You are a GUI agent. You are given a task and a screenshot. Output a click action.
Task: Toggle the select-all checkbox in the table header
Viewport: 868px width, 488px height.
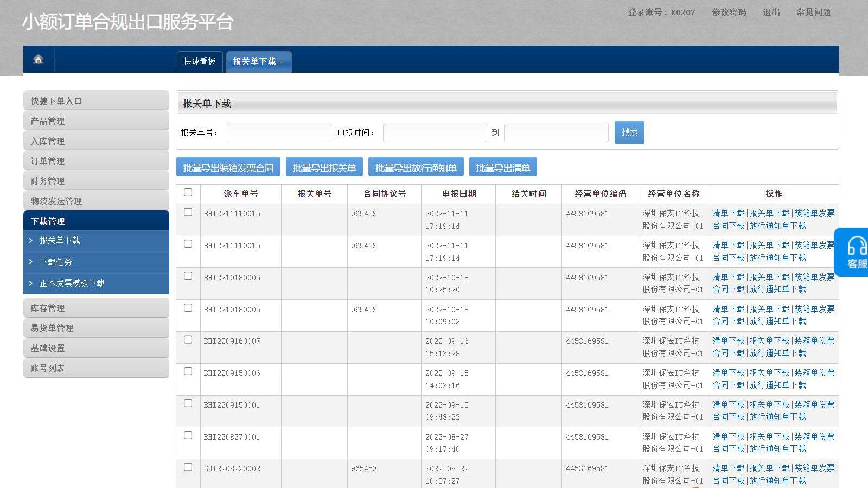click(x=188, y=192)
